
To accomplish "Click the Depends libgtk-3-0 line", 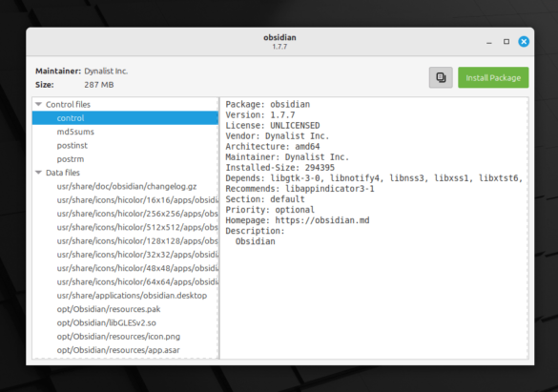I will (x=374, y=178).
